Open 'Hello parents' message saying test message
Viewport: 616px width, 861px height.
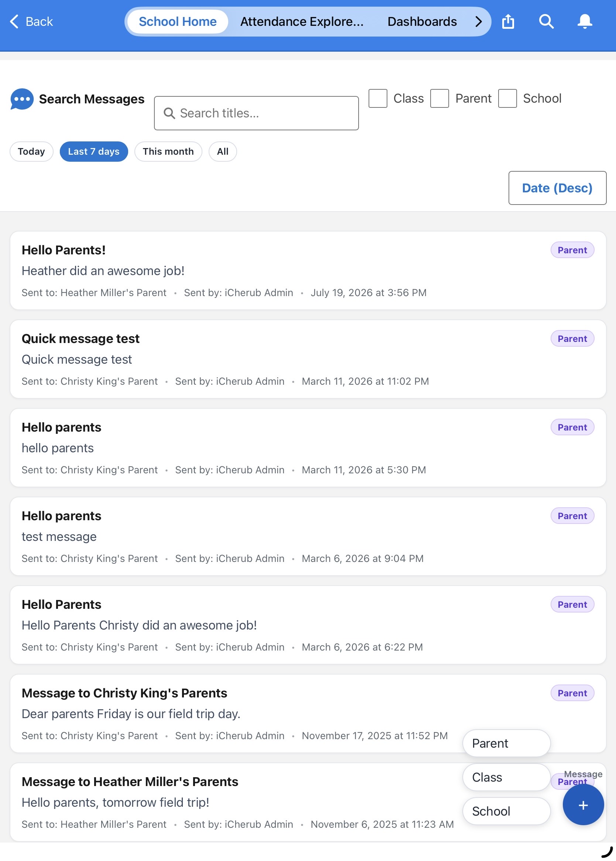click(308, 536)
